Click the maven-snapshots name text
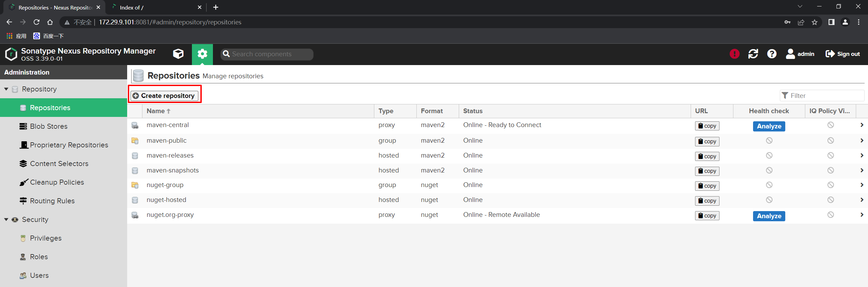 pyautogui.click(x=173, y=170)
